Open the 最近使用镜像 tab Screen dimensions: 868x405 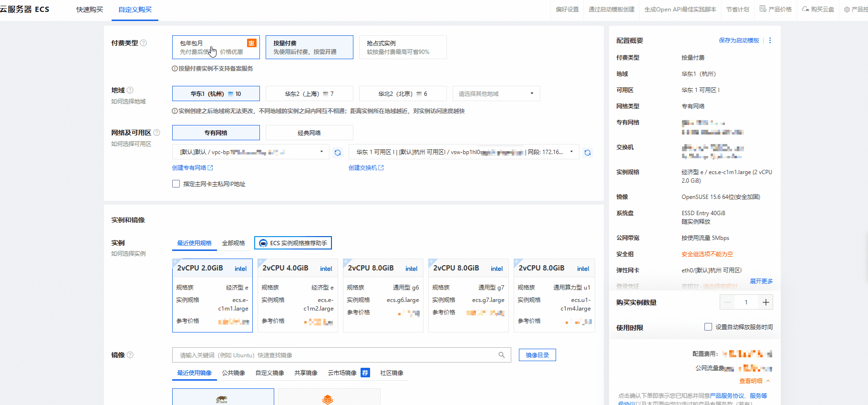coord(194,373)
